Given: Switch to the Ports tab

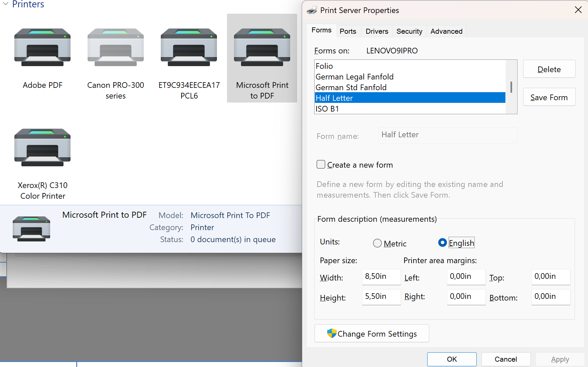Looking at the screenshot, I should [x=348, y=31].
